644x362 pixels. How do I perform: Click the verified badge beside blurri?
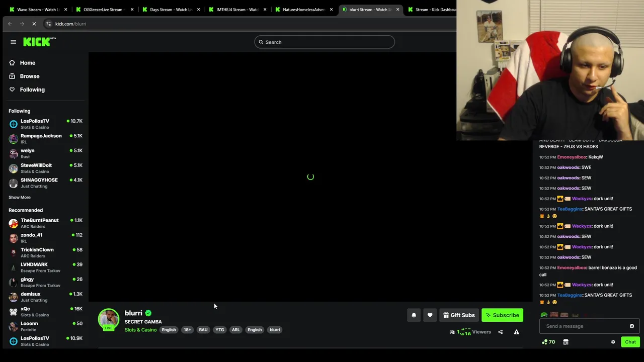click(x=148, y=313)
